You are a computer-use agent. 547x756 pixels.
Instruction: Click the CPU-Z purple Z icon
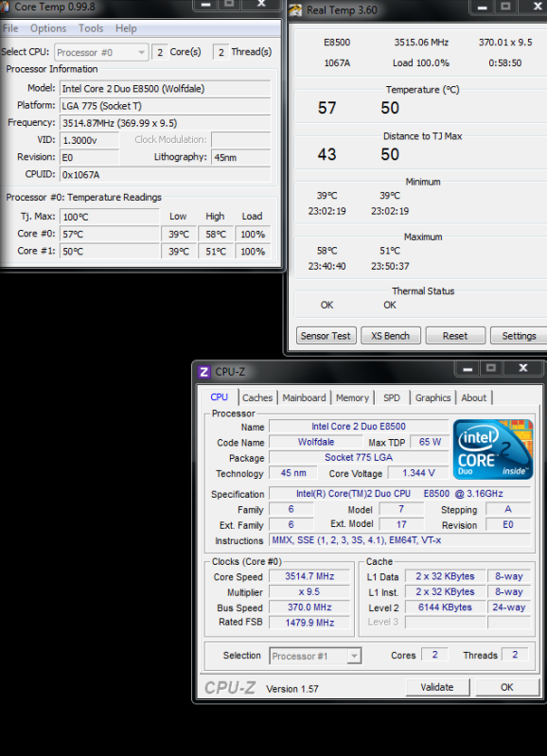coord(204,372)
